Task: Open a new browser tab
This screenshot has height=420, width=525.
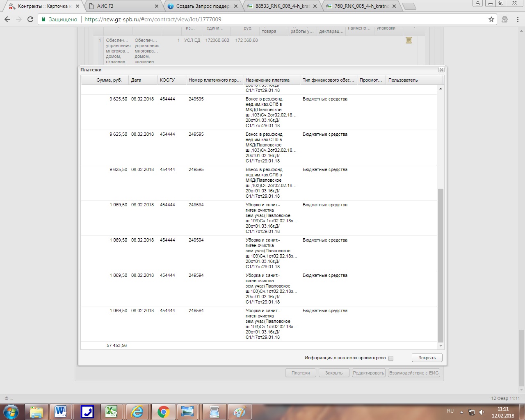Action: click(409, 7)
